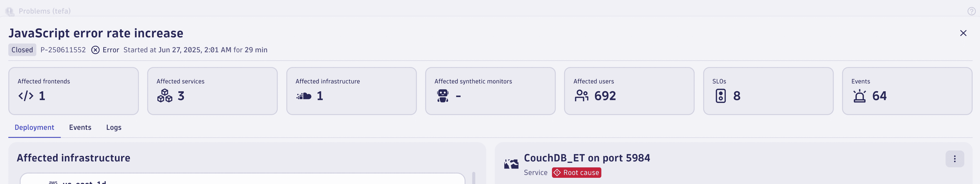Open the help question mark icon
The height and width of the screenshot is (184, 980).
tap(971, 11)
